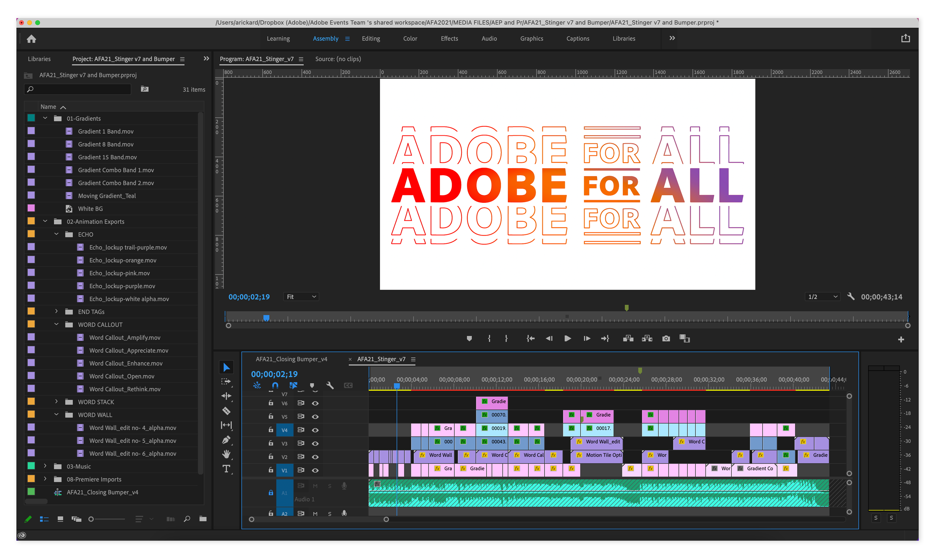Export a frame with camera icon
This screenshot has width=940, height=560.
[666, 339]
